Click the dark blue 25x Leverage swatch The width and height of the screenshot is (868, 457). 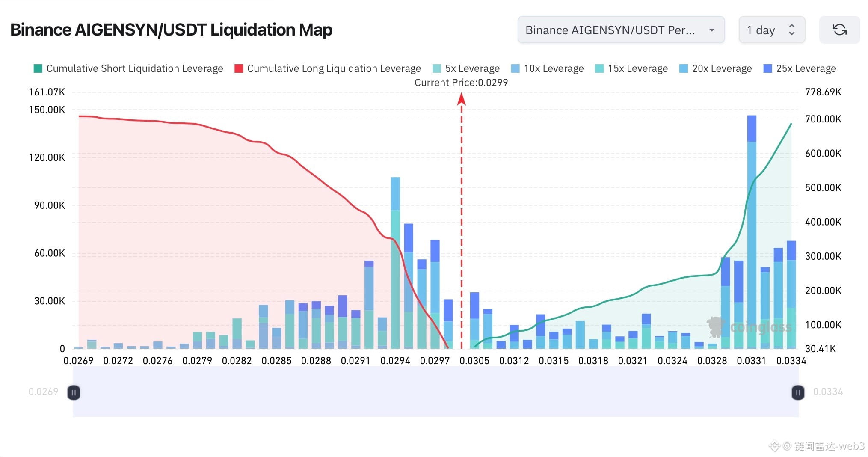coord(768,68)
